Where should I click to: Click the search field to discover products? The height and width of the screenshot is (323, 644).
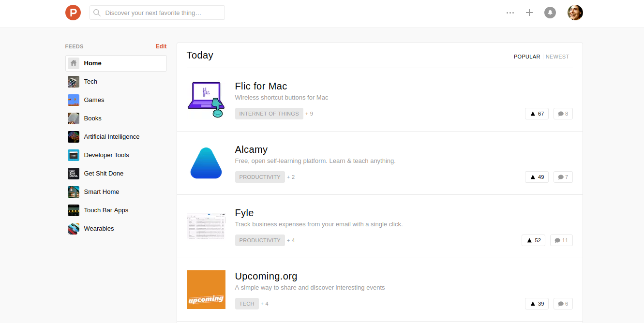[x=157, y=13]
